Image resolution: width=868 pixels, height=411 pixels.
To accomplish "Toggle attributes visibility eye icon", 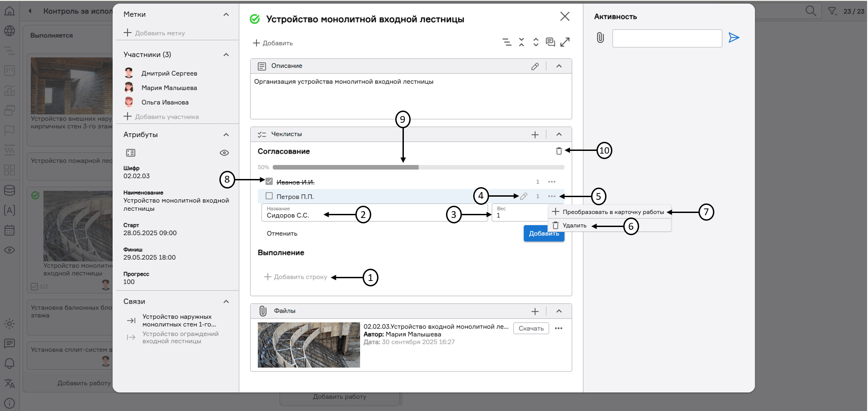I will (224, 153).
